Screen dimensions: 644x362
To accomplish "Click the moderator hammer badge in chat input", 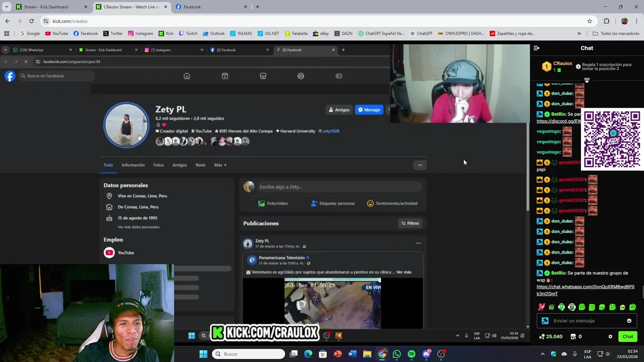I will 545,321.
